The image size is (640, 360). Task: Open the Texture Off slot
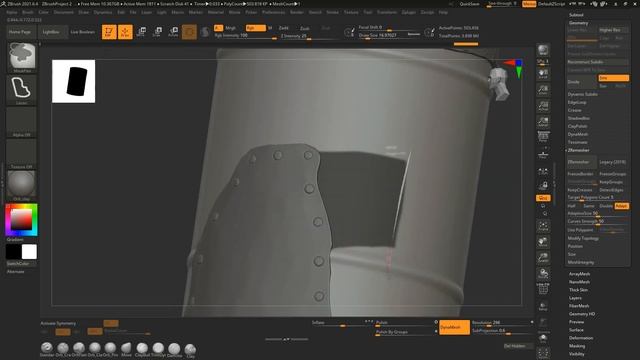pyautogui.click(x=22, y=154)
